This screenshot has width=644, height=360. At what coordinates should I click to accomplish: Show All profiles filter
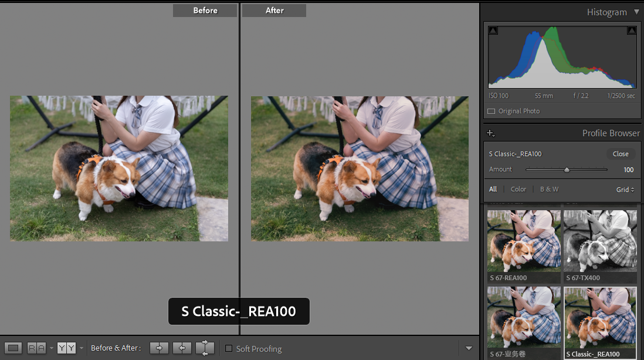[493, 189]
